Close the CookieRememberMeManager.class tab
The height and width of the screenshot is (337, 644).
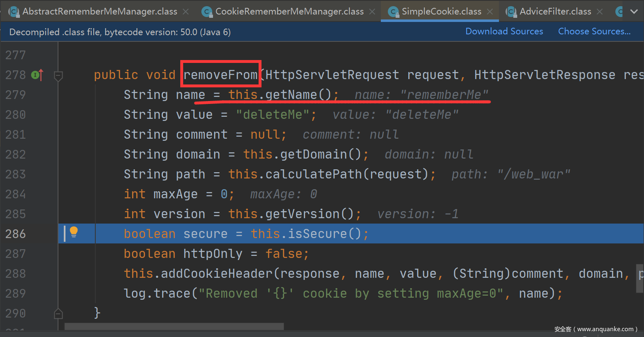(372, 12)
